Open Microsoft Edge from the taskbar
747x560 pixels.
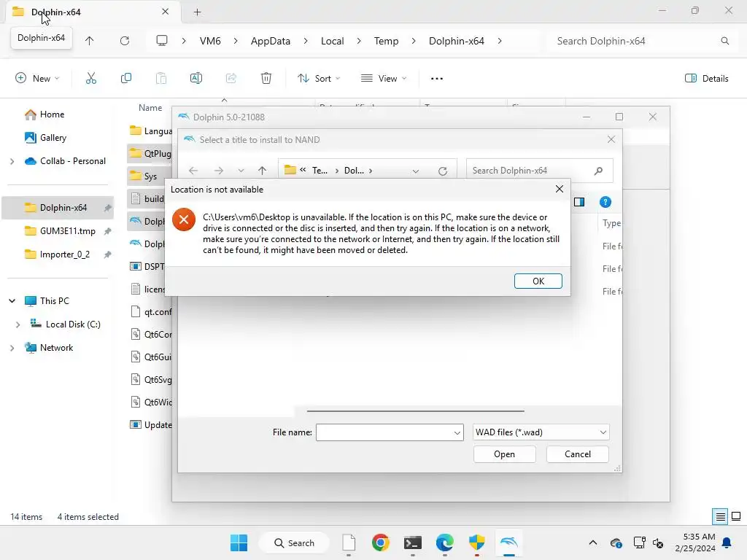pyautogui.click(x=444, y=542)
